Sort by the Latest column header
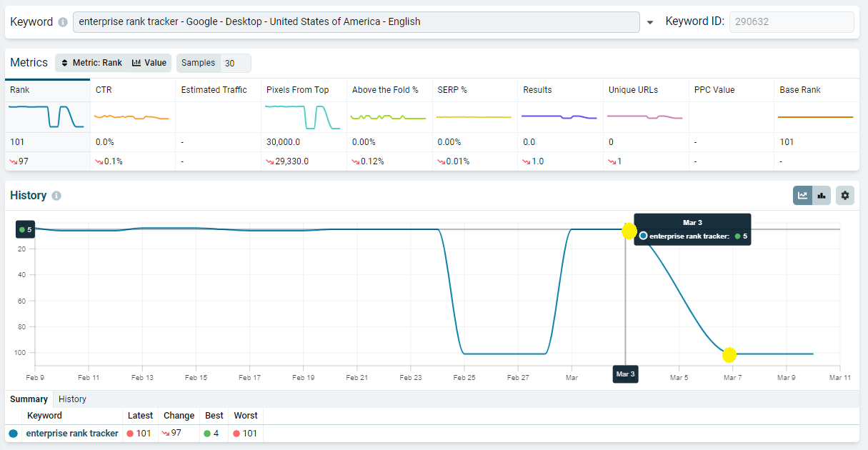This screenshot has height=450, width=868. pyautogui.click(x=140, y=416)
